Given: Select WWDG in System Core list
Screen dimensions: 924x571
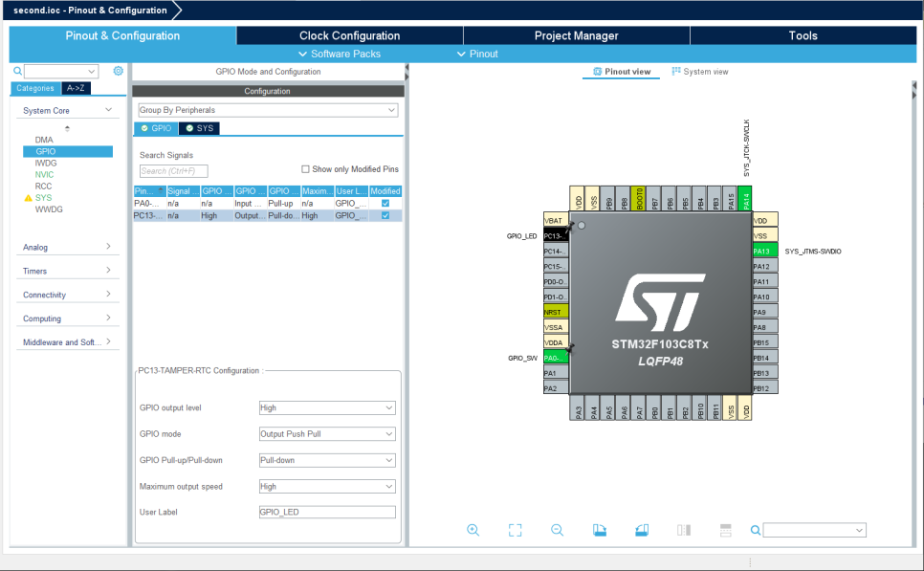Looking at the screenshot, I should (49, 209).
